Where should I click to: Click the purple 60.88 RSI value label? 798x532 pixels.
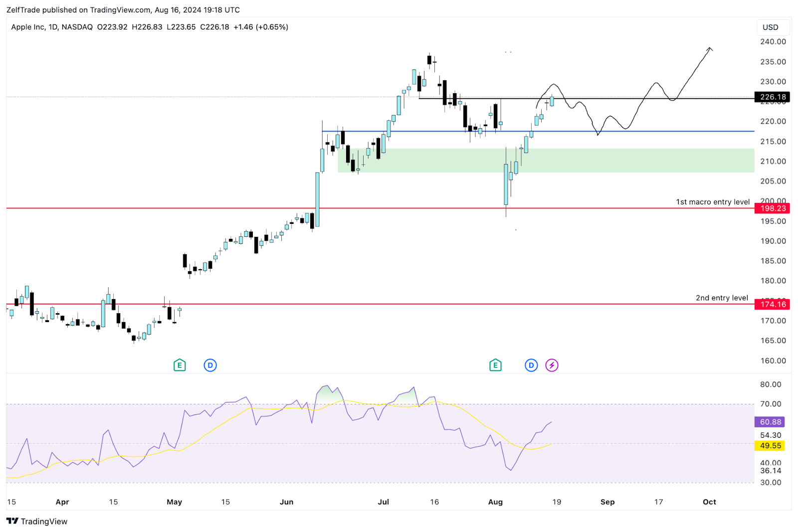click(770, 422)
